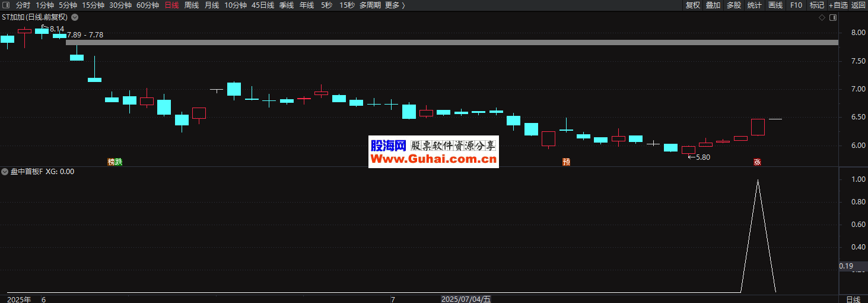
Task: Select the 15分钟 period
Action: 93,5
